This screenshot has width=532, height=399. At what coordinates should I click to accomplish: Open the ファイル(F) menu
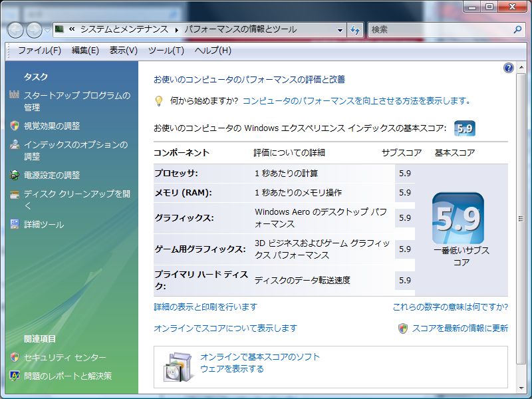click(39, 51)
